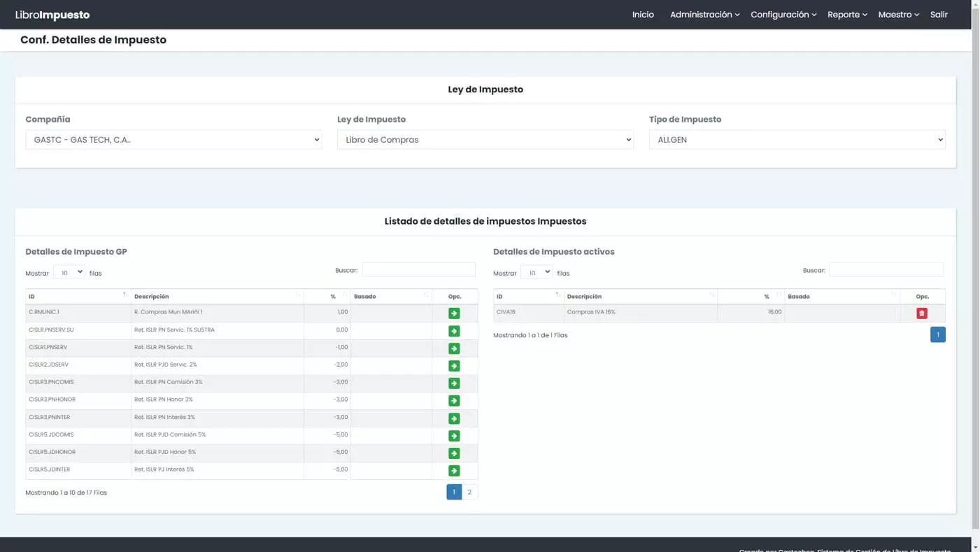Select the 'Ret. ISLR PN Comisión 3%' cell
980x552 pixels.
pyautogui.click(x=217, y=383)
